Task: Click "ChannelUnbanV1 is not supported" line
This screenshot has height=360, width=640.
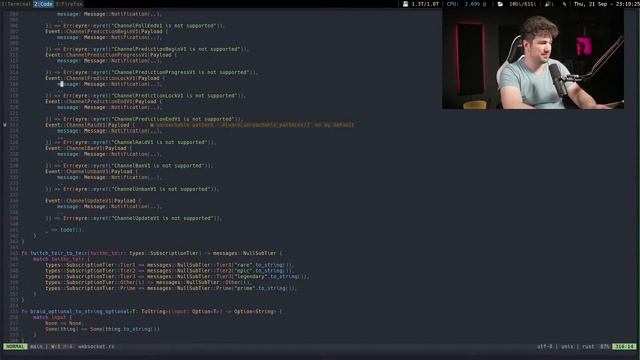Action: coord(132,189)
